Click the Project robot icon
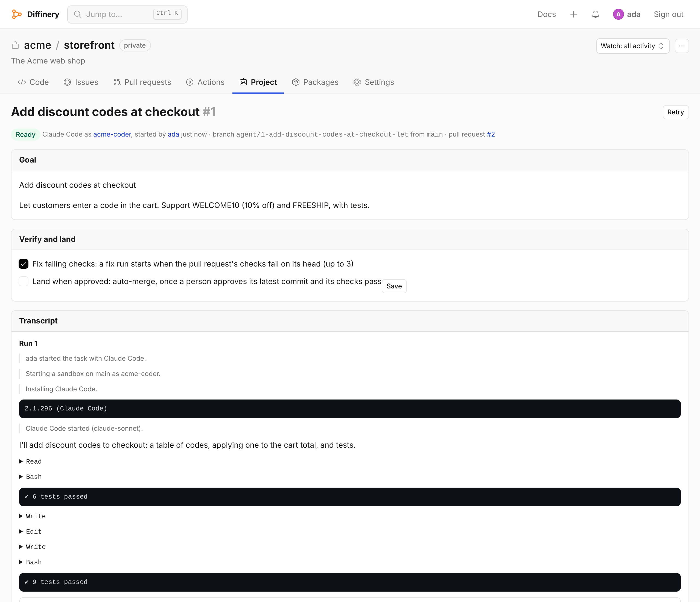The width and height of the screenshot is (700, 602). 243,82
